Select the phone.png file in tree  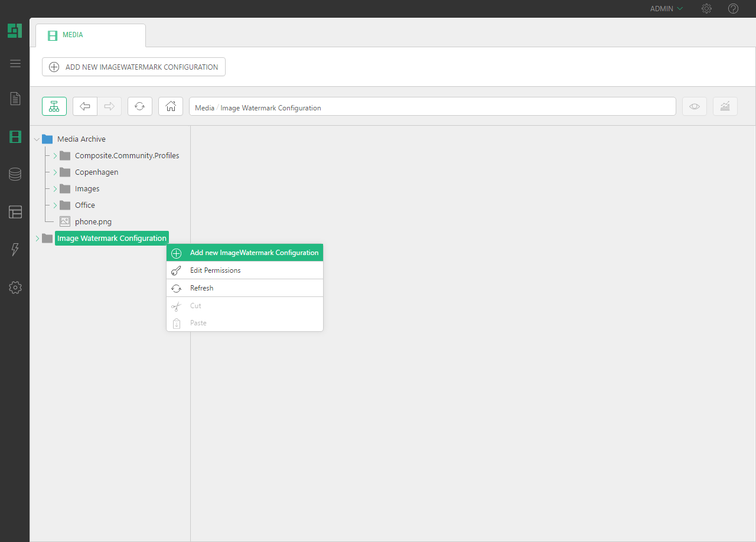[93, 222]
